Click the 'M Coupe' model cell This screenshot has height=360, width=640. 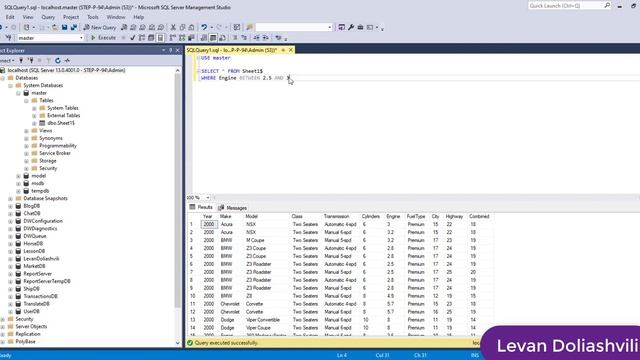click(256, 240)
